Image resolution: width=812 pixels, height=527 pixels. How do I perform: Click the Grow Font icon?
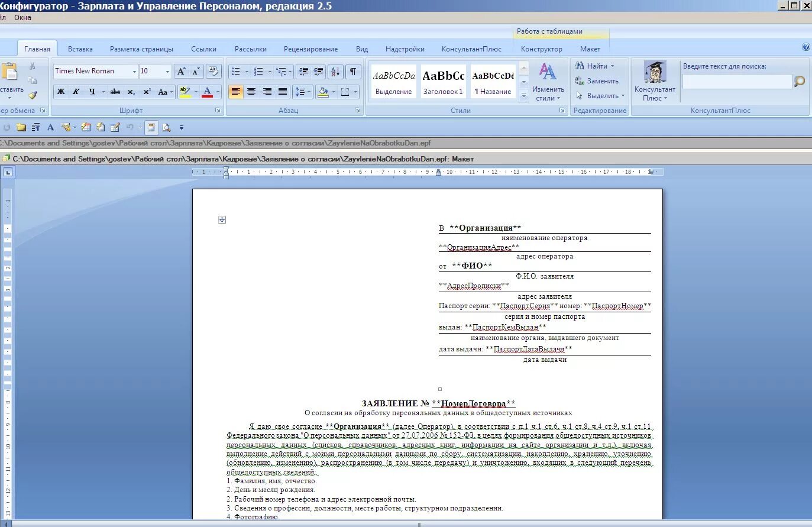pos(182,71)
